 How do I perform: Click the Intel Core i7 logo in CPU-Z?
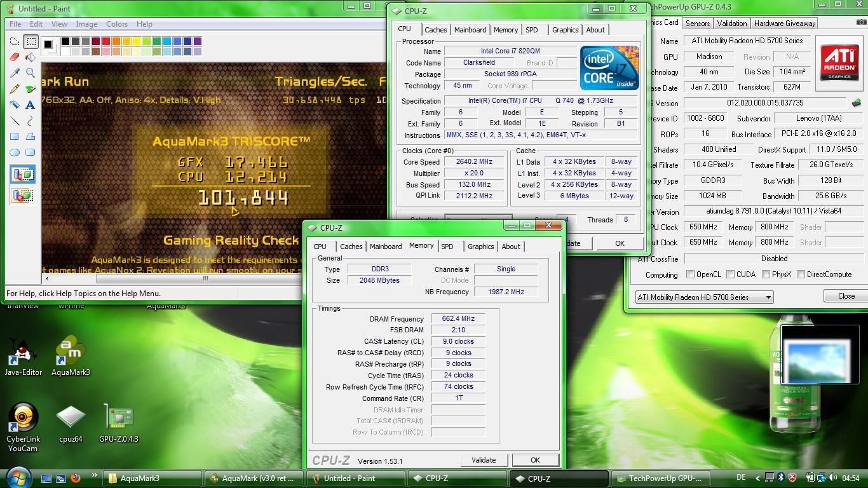click(609, 67)
